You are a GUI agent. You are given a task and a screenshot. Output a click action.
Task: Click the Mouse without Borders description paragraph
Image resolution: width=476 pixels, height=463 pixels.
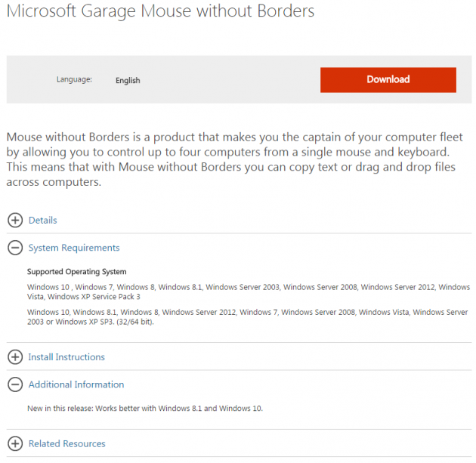point(230,160)
